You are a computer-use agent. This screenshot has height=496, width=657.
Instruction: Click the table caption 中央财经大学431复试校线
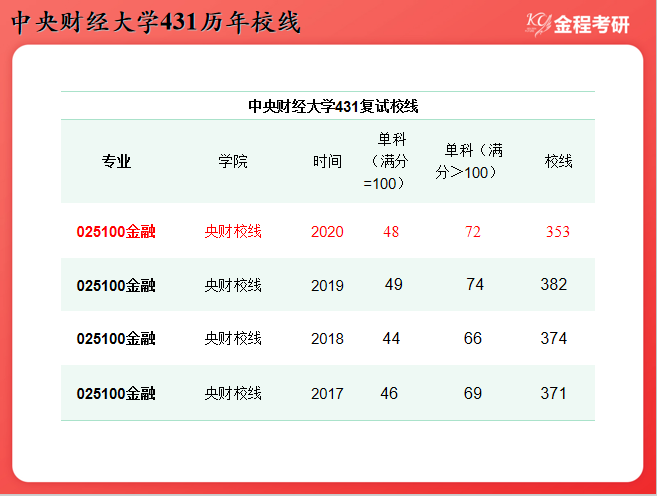(x=333, y=106)
